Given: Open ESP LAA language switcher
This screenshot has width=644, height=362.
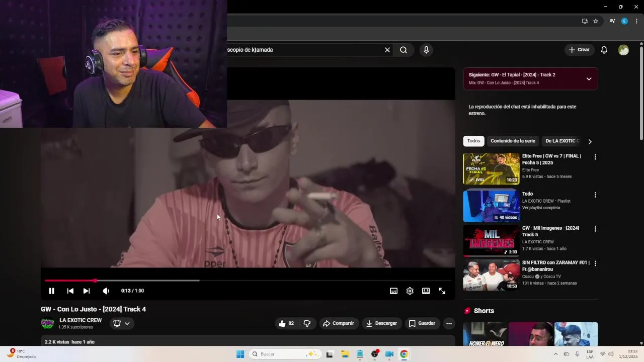Looking at the screenshot, I should pos(590,354).
